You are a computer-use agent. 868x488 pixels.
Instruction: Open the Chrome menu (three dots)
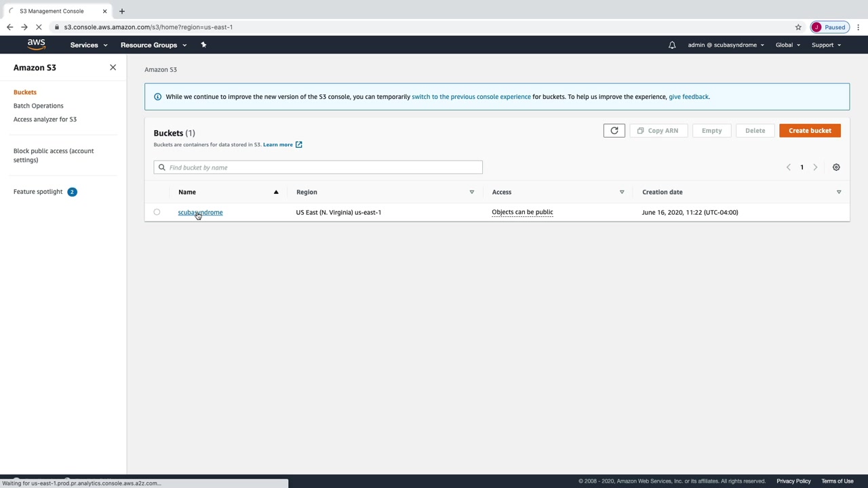tap(859, 27)
